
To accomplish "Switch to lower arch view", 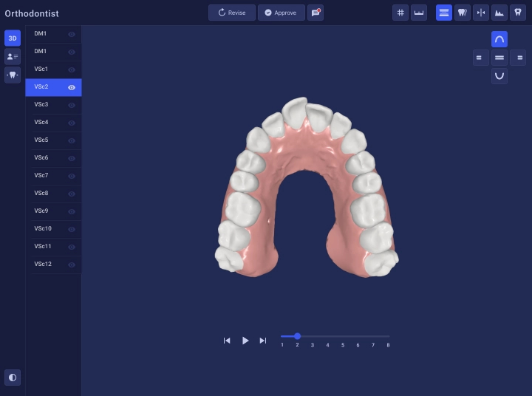I will [x=499, y=75].
